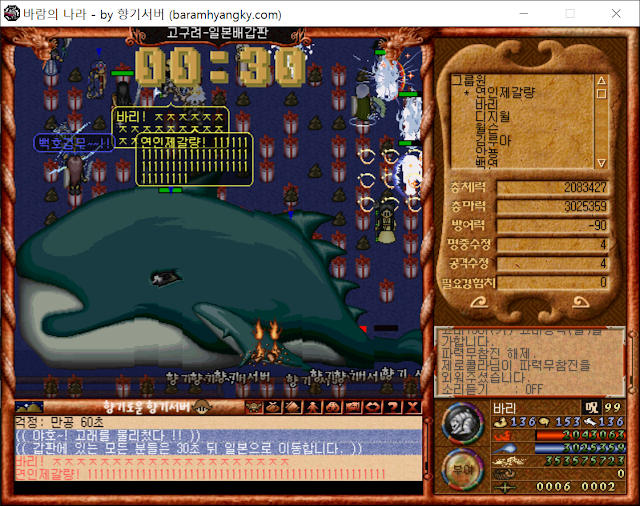This screenshot has width=640, height=506.
Task: Click the chat line 걱정: 만공 60초
Action: click(59, 422)
